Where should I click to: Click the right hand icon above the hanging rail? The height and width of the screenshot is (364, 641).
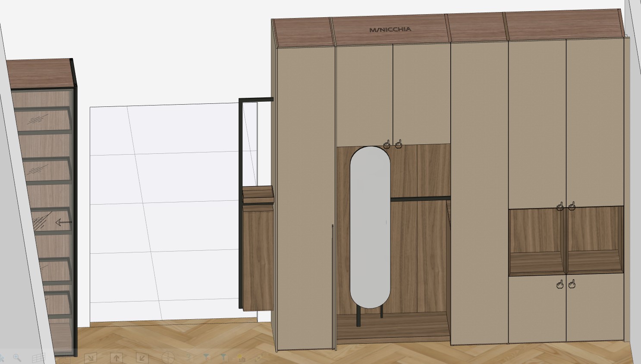(x=399, y=143)
